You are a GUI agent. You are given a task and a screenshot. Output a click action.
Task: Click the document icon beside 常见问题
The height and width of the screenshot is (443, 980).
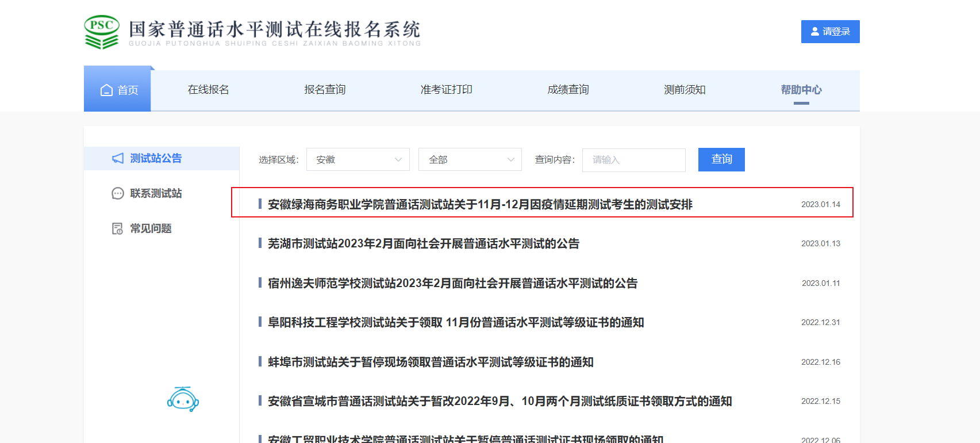[x=117, y=228]
